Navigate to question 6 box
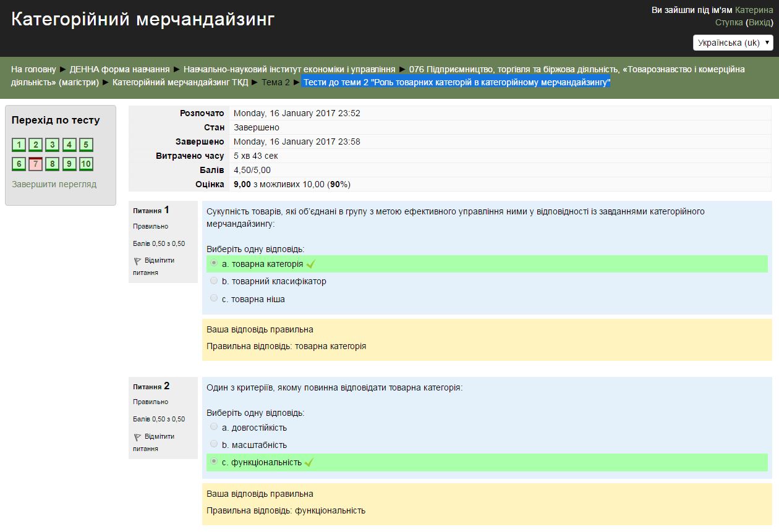779x532 pixels. coord(19,164)
